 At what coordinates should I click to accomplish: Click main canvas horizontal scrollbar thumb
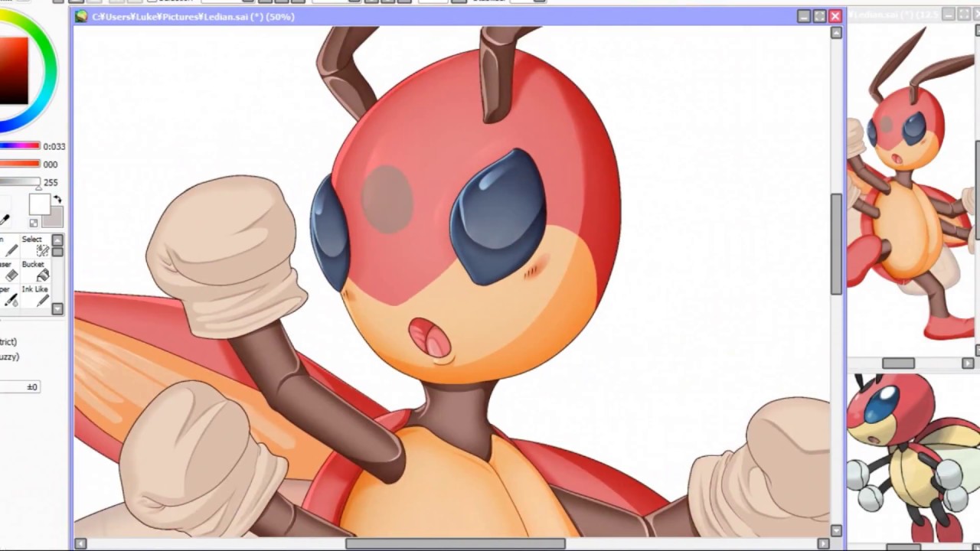(456, 543)
